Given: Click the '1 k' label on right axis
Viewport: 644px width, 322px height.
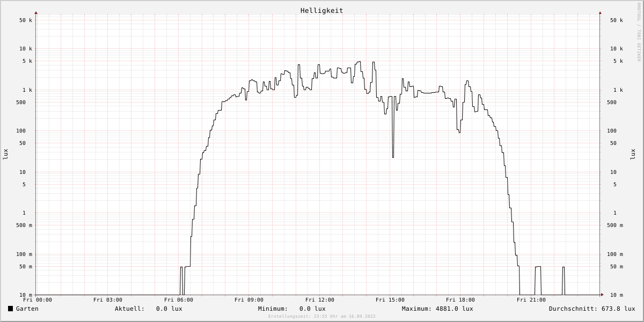Looking at the screenshot, I should pos(618,90).
